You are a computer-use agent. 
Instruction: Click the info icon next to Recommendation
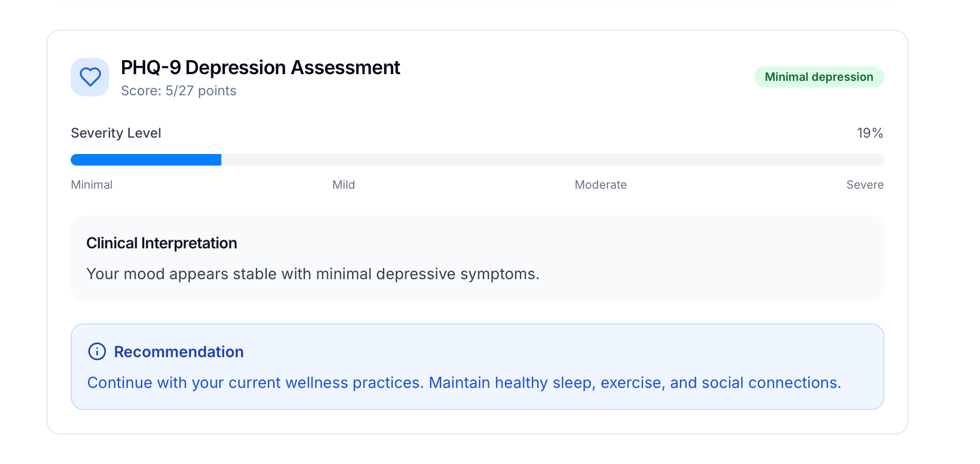coord(97,352)
